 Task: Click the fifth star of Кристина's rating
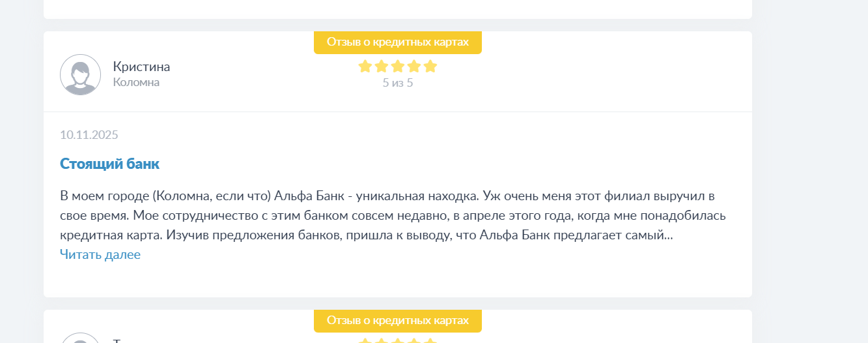(x=430, y=67)
